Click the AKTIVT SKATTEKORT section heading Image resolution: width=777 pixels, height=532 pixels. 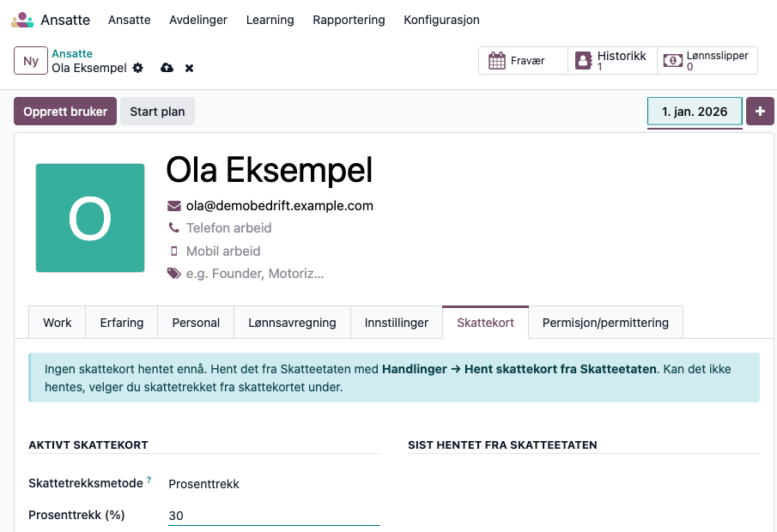click(88, 444)
